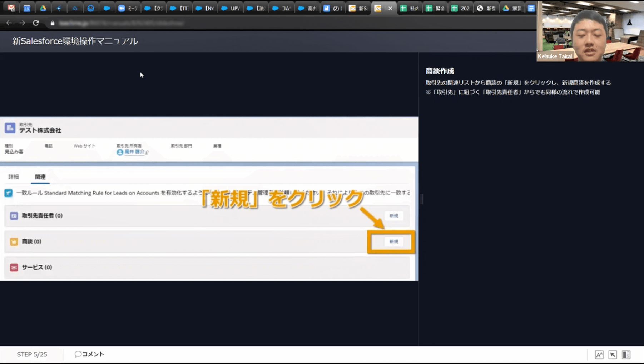The width and height of the screenshot is (644, 364).
Task: Click 新規 in the 商談 row
Action: [x=394, y=241]
